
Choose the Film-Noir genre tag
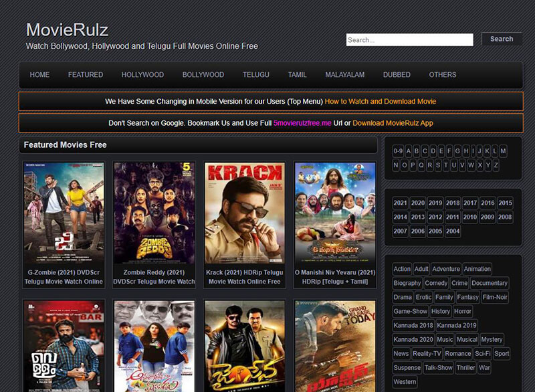point(495,297)
